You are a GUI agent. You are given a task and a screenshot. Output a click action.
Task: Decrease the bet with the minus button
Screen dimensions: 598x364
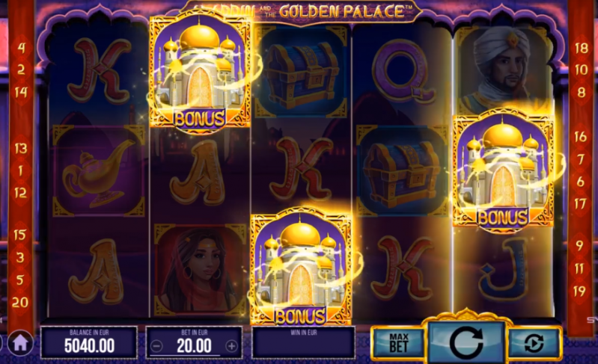pyautogui.click(x=156, y=346)
